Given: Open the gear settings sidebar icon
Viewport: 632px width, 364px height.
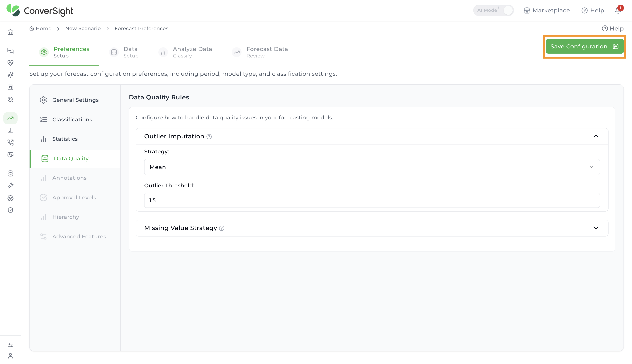Looking at the screenshot, I should [10, 198].
